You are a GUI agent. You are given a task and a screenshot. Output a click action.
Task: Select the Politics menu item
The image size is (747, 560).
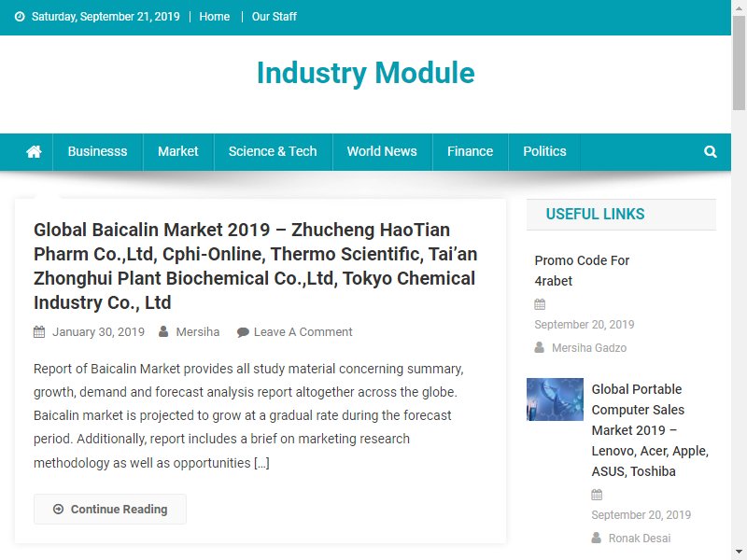[x=544, y=151]
